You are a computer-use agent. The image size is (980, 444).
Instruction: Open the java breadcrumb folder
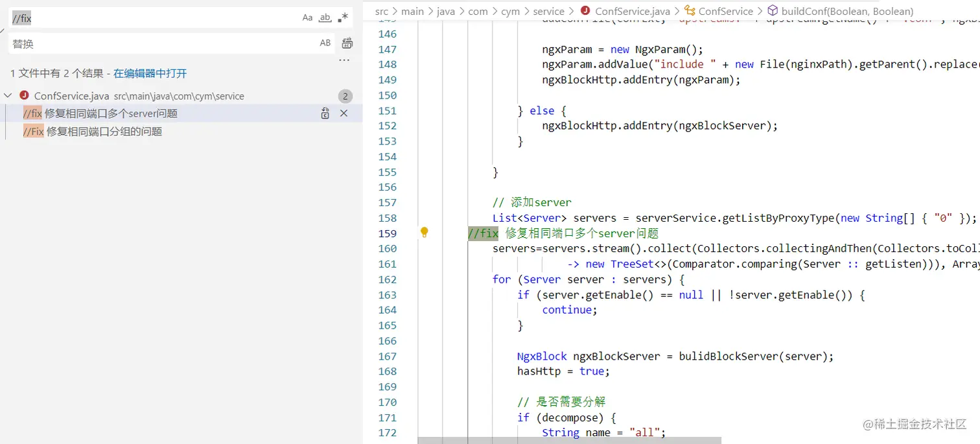(x=445, y=11)
